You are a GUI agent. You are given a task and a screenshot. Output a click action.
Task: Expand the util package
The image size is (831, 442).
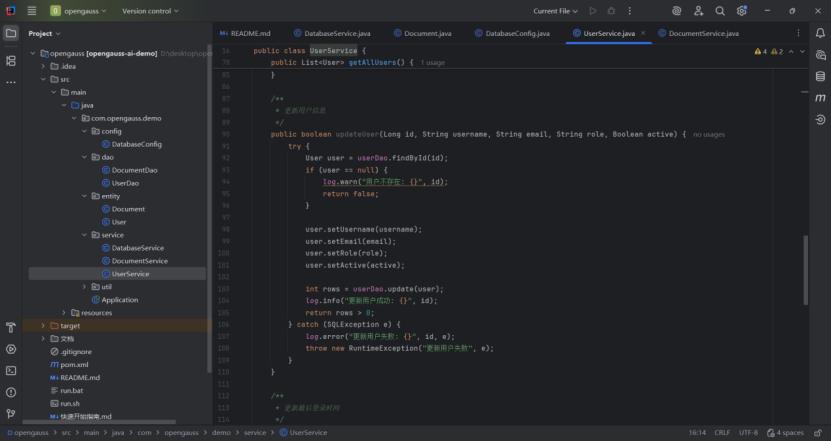(x=84, y=287)
